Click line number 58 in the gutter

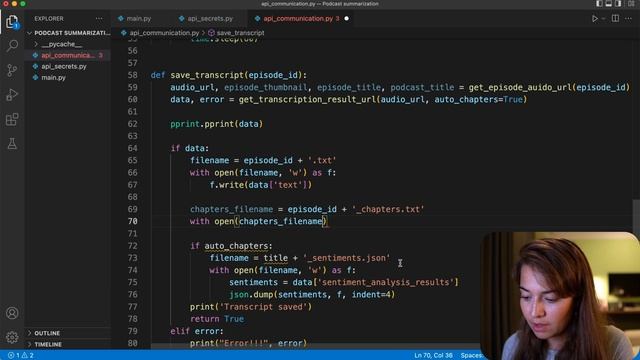[x=132, y=75]
